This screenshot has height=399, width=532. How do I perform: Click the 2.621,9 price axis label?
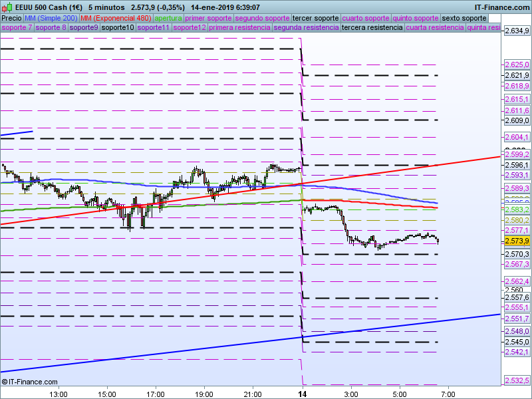[x=517, y=75]
